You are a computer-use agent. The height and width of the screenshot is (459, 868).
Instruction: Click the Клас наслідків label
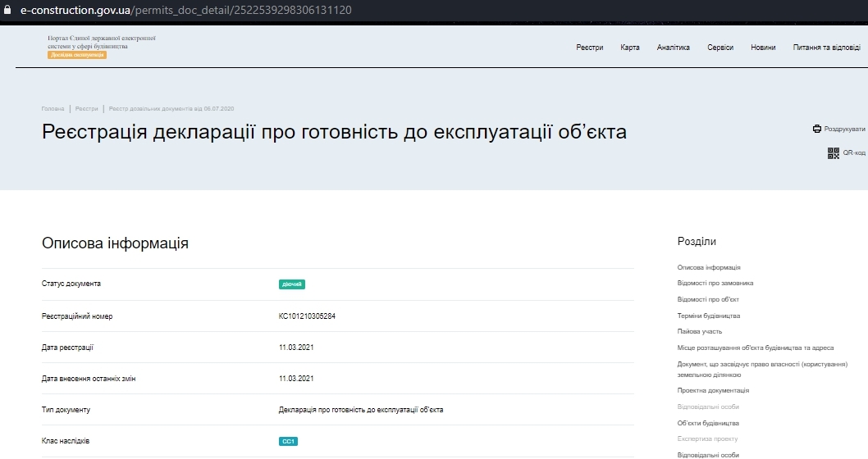pyautogui.click(x=66, y=441)
